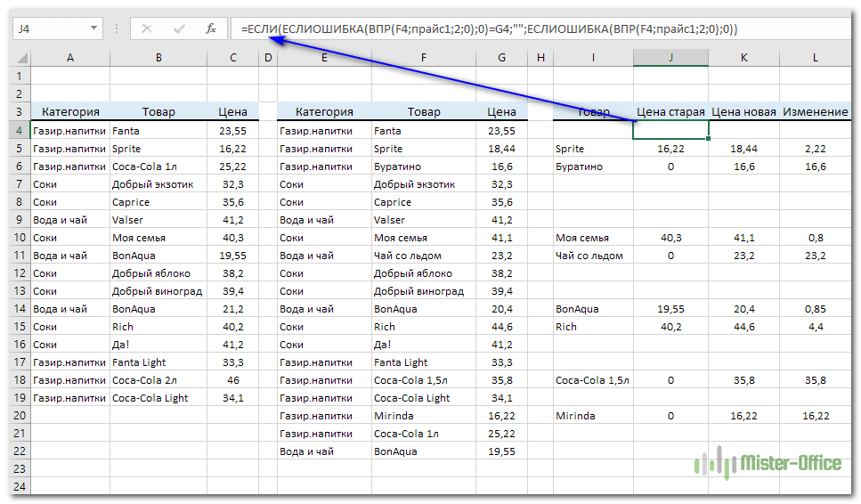
Task: Click 'Fanta Light' in column B
Action: coord(139,362)
